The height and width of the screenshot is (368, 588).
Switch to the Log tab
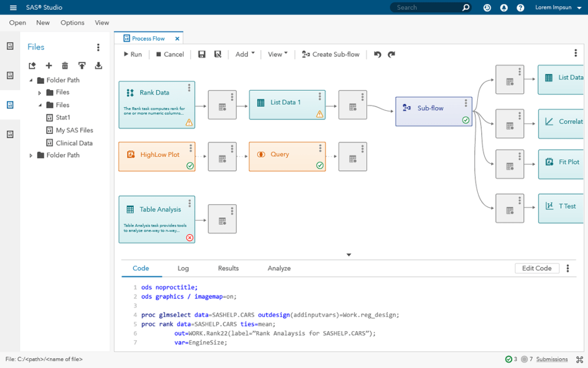[x=183, y=268]
